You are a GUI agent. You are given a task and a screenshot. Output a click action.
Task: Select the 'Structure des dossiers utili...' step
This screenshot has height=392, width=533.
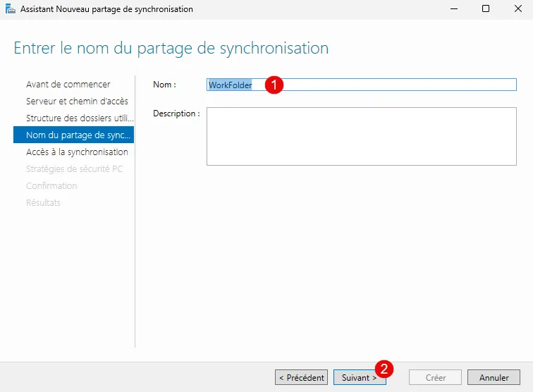[x=79, y=118]
